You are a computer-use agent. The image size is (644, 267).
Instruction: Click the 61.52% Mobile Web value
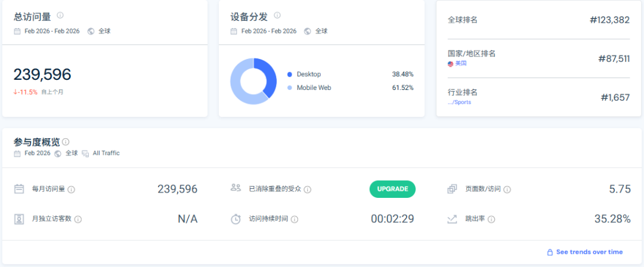[x=402, y=88]
